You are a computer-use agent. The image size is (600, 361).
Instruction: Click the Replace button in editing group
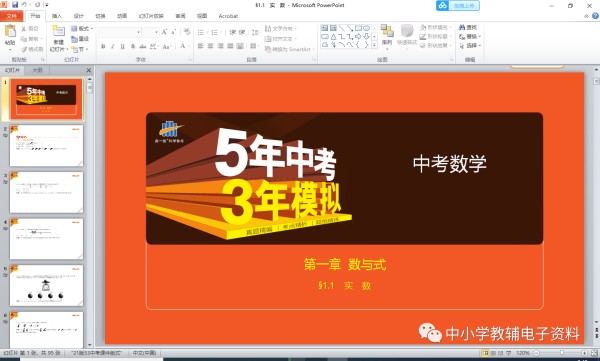[x=470, y=36]
